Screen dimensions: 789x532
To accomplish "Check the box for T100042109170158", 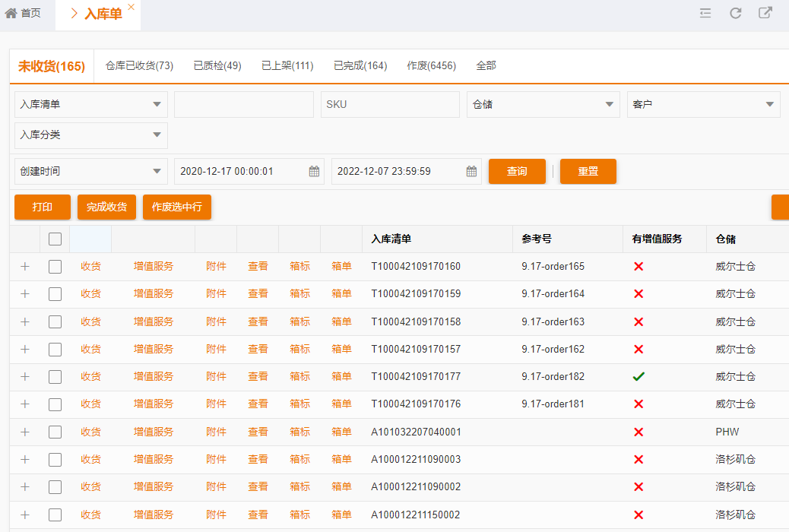I will [x=55, y=321].
